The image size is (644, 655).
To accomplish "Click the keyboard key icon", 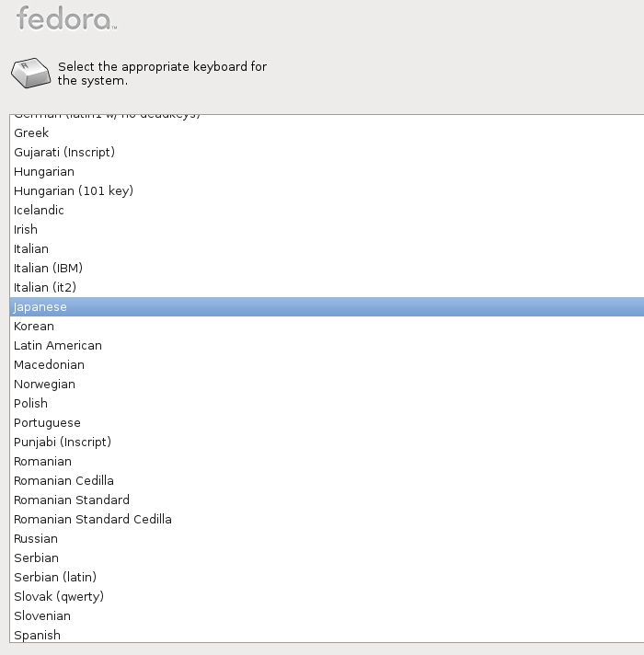I will [x=31, y=73].
